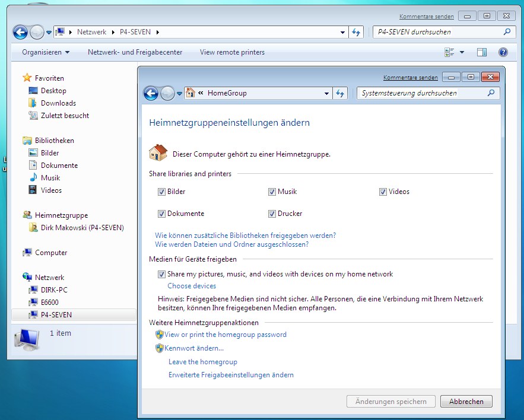Click Forward arrow in HomeGroup window
The width and height of the screenshot is (524, 420).
167,93
